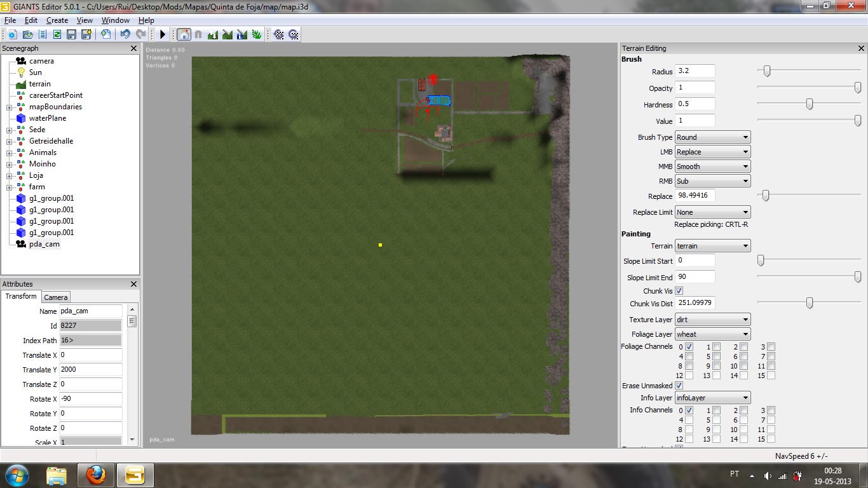Open the File menu
Image resolution: width=868 pixels, height=488 pixels.
10,20
